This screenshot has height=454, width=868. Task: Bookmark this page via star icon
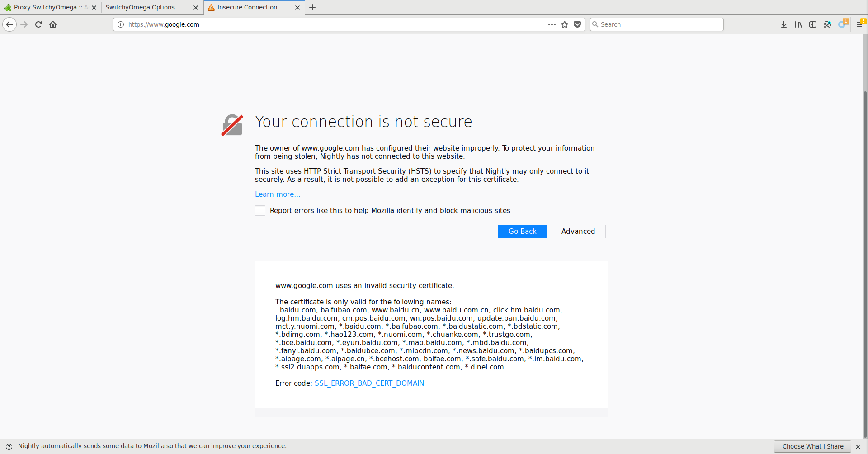click(x=565, y=24)
